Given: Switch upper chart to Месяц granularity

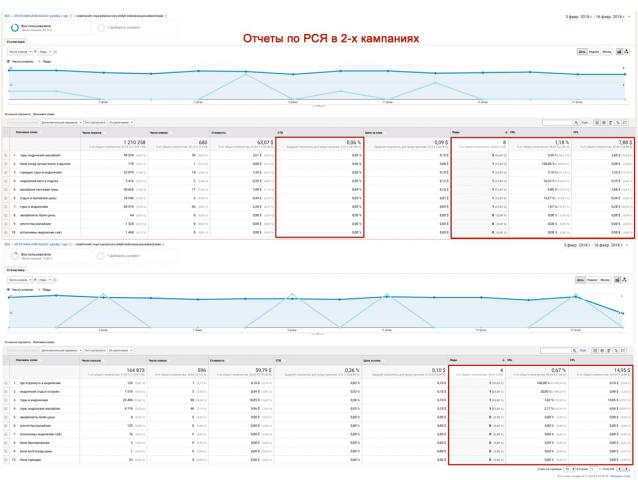Looking at the screenshot, I should [x=607, y=52].
